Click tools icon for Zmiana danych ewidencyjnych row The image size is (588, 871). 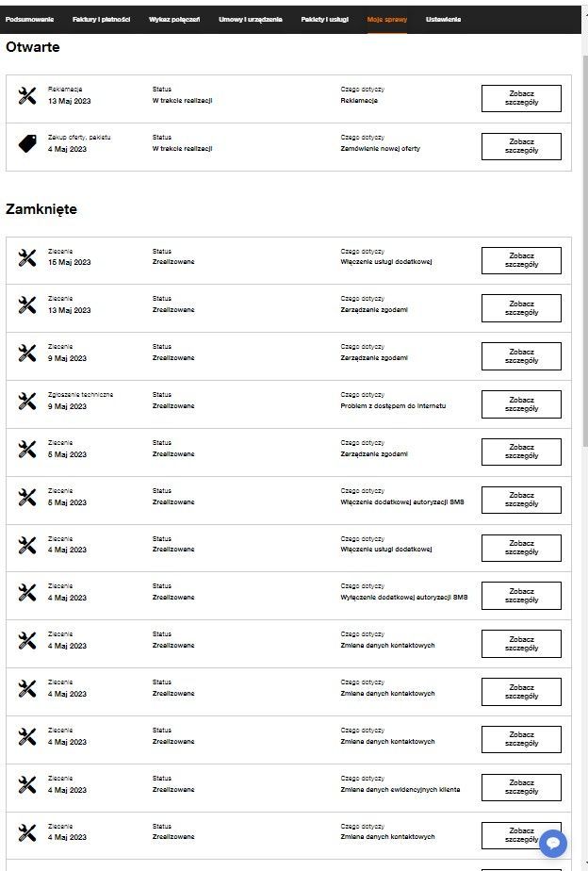click(x=27, y=784)
